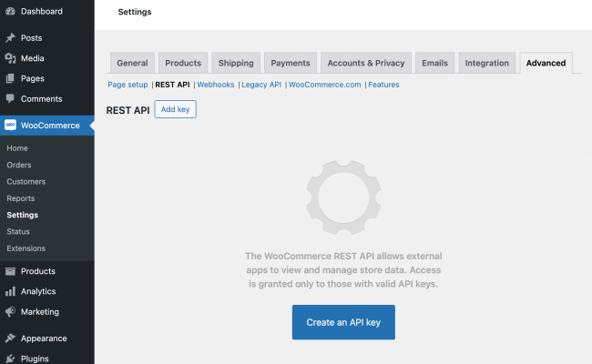Open the Page setup link

(x=128, y=85)
